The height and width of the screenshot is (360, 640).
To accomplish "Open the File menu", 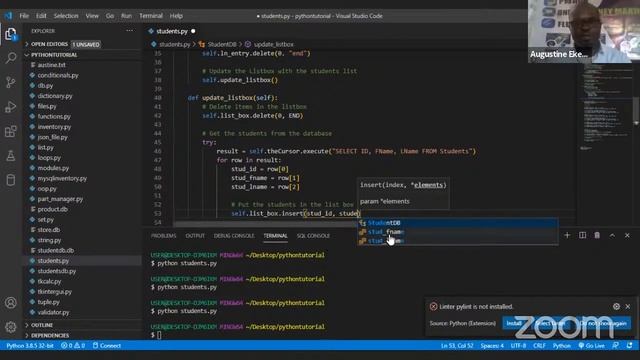I will pos(24,16).
